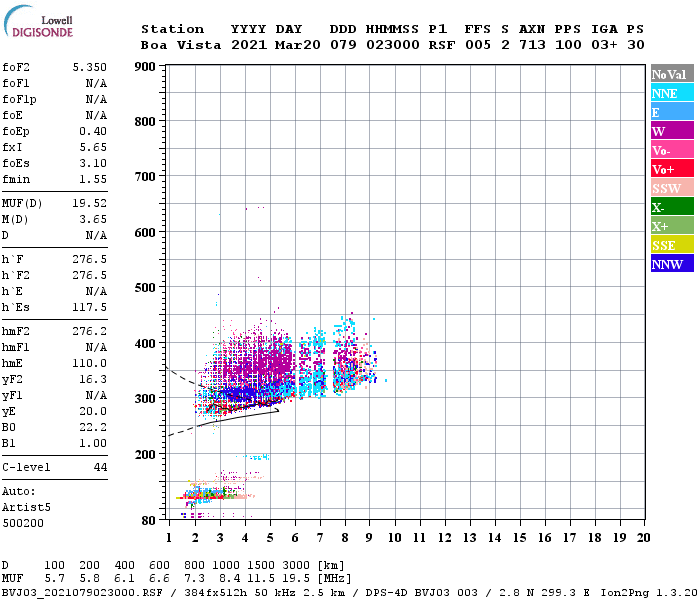Select the X+ light green legend swatch

pos(672,225)
